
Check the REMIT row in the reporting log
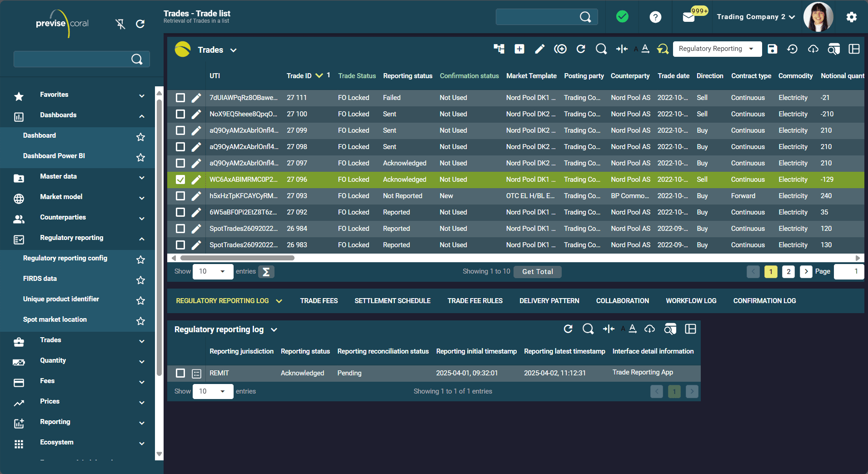[x=180, y=373]
